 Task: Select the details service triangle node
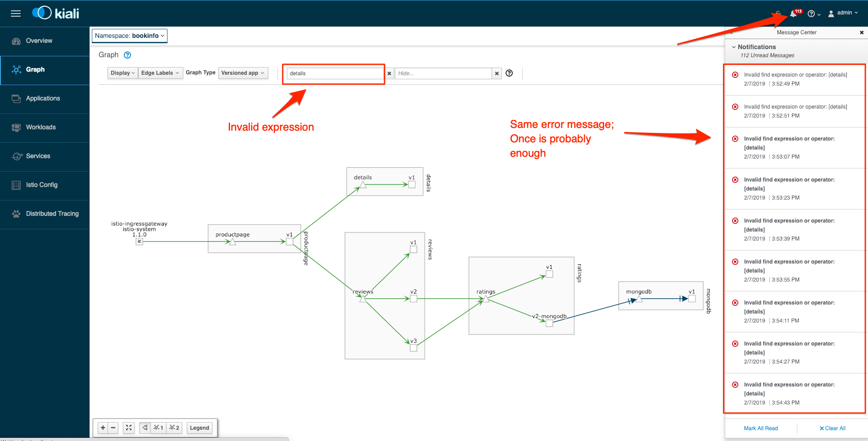(363, 185)
